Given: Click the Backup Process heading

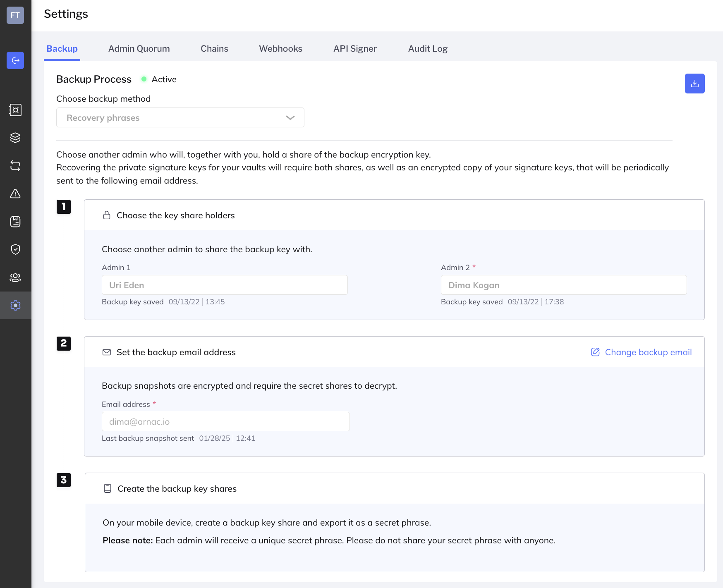Looking at the screenshot, I should 94,79.
